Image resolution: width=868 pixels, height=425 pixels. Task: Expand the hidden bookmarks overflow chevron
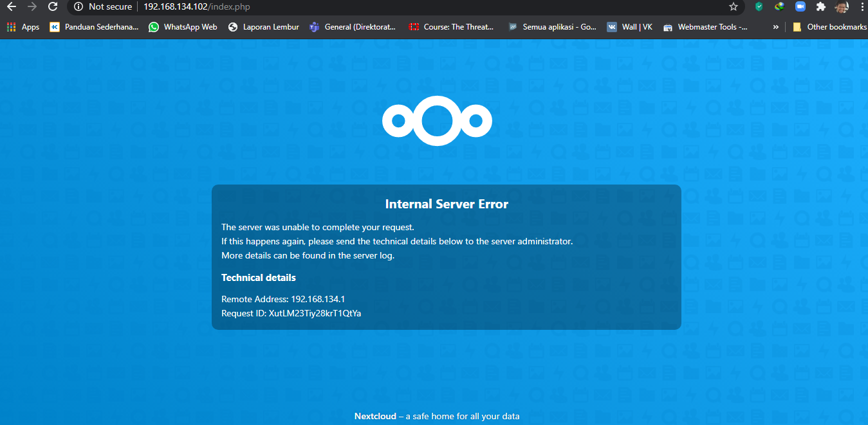[775, 27]
